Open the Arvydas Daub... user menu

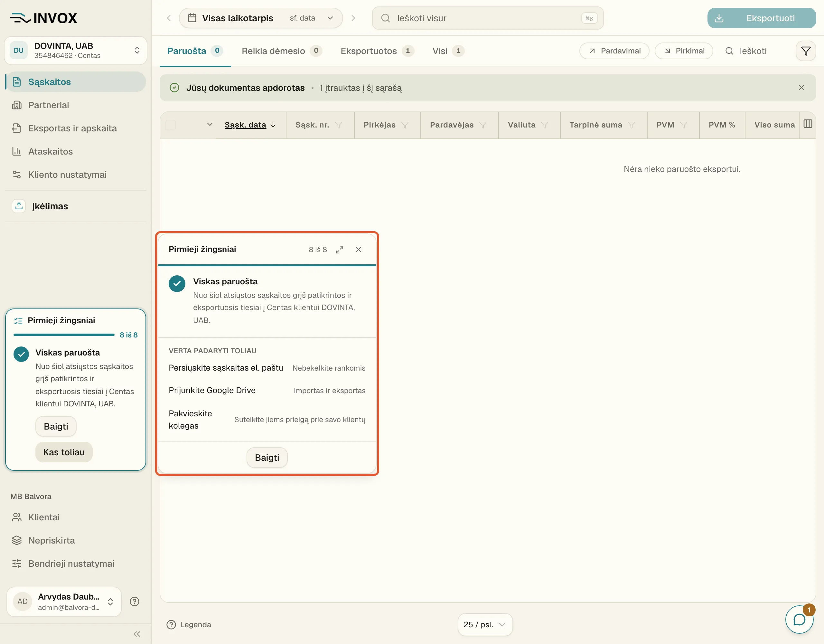coord(64,601)
